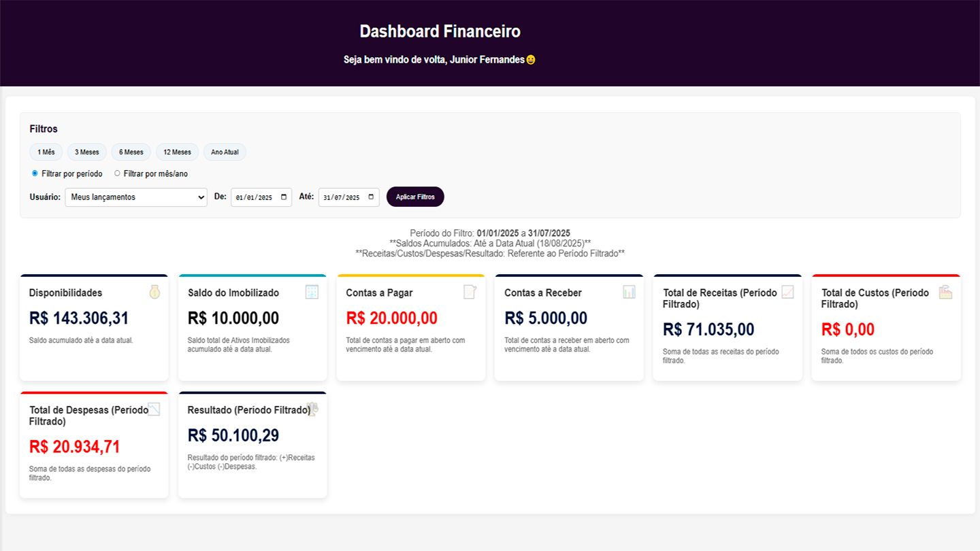980x551 pixels.
Task: Choose the 1 Mês quick filter
Action: click(x=46, y=152)
